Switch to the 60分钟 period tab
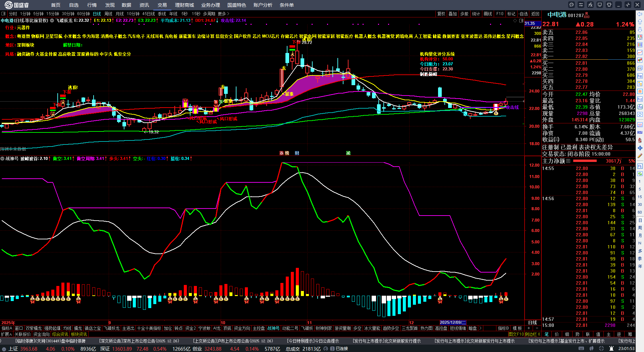Viewport: 644px width, 352px height. [x=84, y=14]
